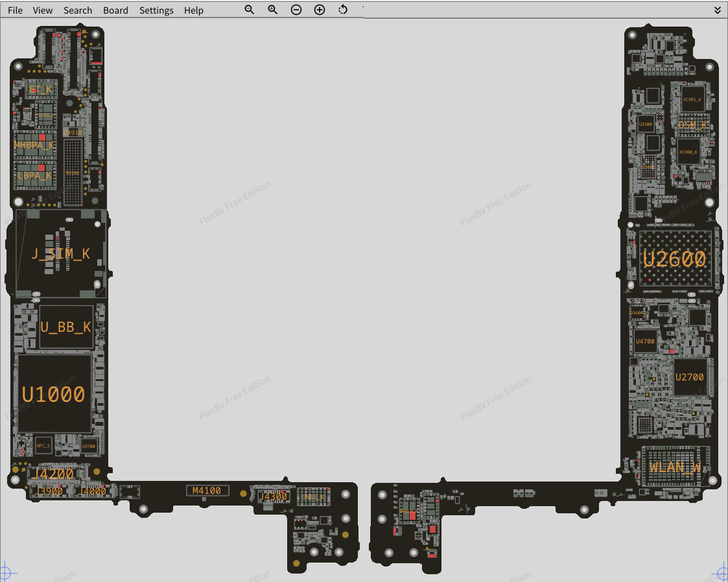Open the File menu
Viewport: 728px width, 582px height.
15,10
